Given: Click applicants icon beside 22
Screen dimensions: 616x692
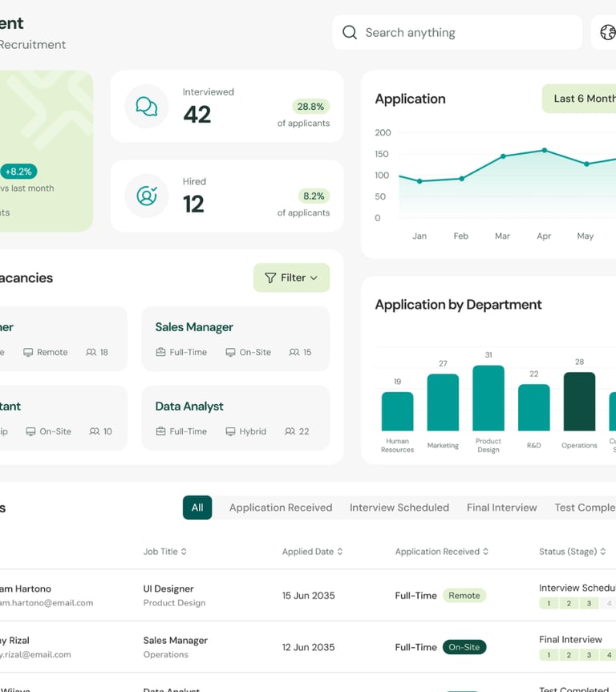Looking at the screenshot, I should pyautogui.click(x=290, y=431).
